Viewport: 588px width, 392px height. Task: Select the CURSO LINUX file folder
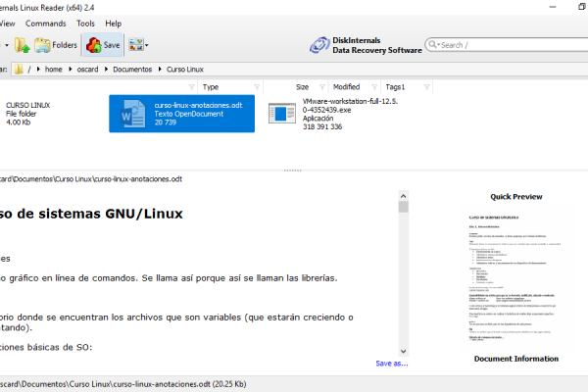pos(28,114)
